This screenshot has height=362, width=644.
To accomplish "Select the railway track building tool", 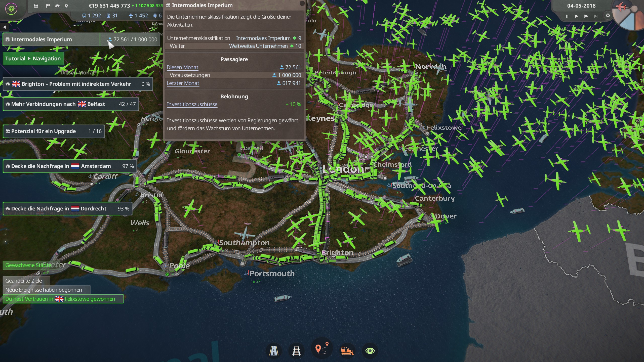I will click(296, 351).
